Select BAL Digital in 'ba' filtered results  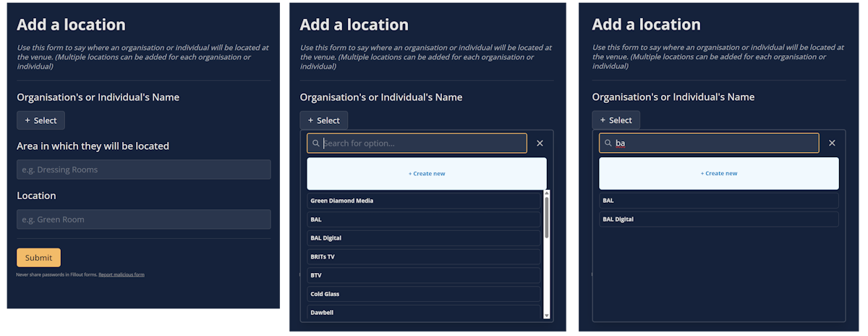point(718,219)
